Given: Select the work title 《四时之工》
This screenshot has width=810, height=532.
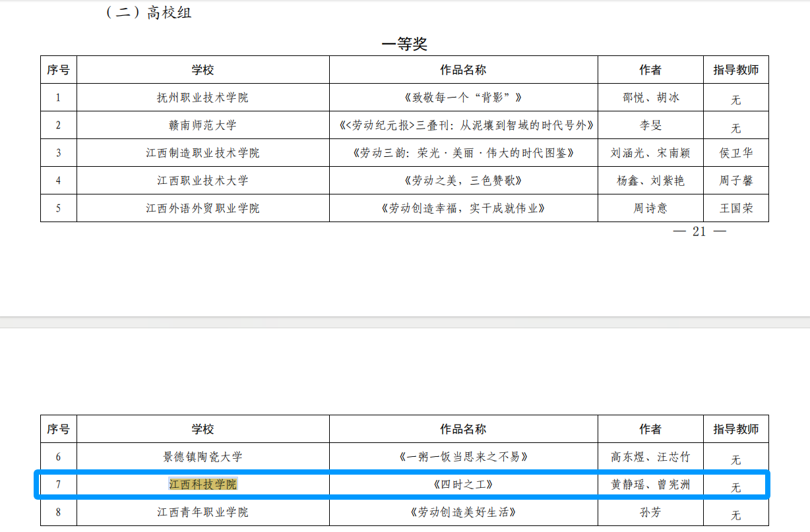Looking at the screenshot, I should pos(463,485).
